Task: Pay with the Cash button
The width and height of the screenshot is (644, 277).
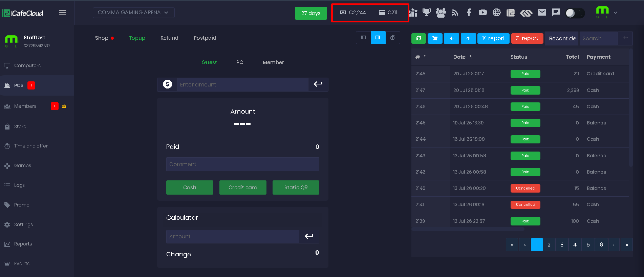Action: tap(190, 187)
